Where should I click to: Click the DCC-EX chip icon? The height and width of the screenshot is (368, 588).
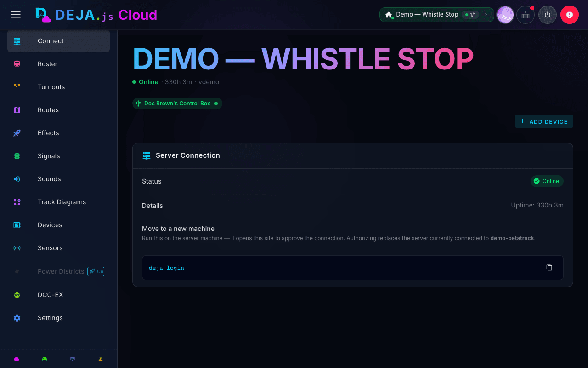pos(17,295)
